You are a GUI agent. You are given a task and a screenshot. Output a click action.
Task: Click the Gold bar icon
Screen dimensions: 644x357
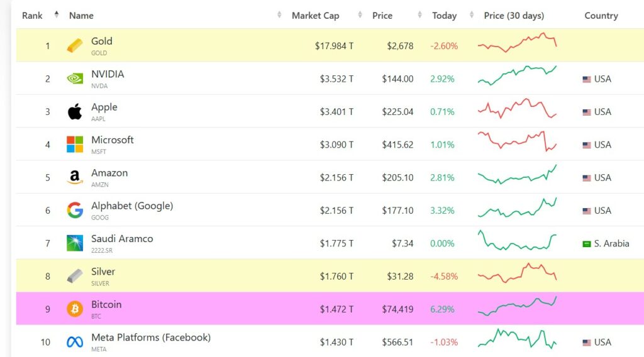75,46
